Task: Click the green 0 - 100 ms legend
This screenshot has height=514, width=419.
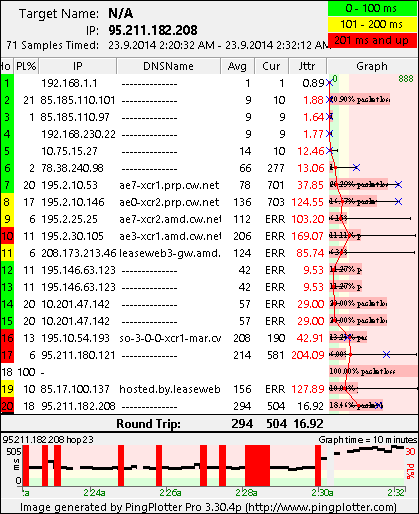Action: (372, 8)
